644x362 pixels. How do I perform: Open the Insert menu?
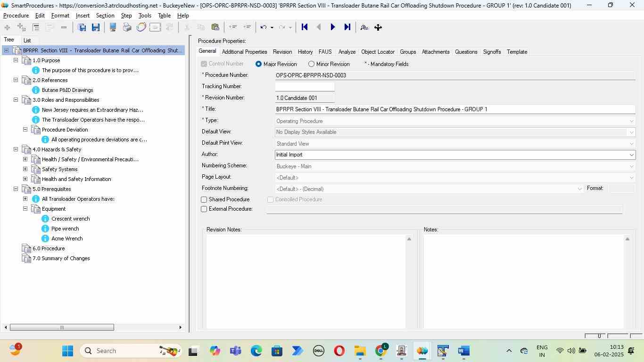(x=83, y=16)
